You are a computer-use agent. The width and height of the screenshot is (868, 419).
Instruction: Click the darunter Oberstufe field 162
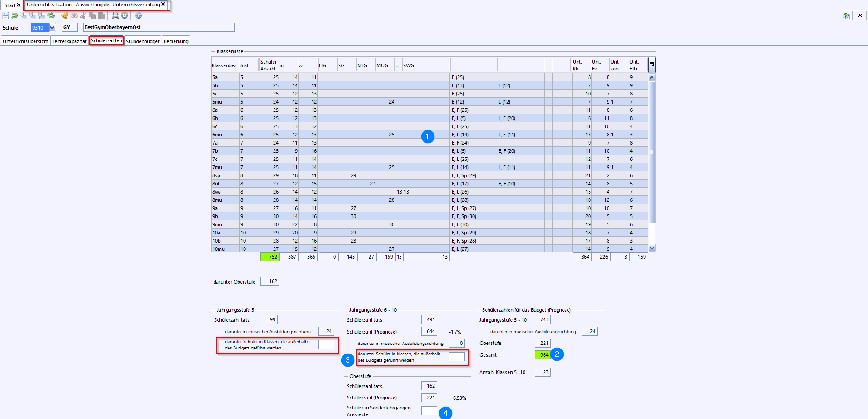(270, 281)
